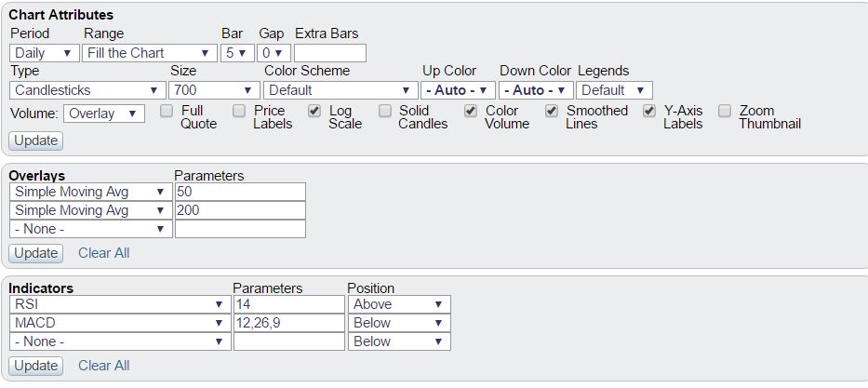Click Update button under Chart Attributes
Image resolution: width=868 pixels, height=388 pixels.
[x=36, y=140]
